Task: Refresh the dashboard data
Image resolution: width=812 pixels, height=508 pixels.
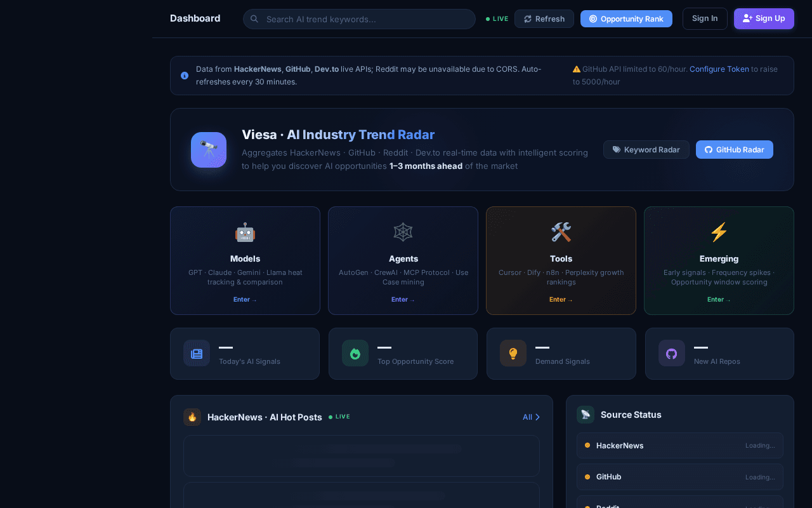Action: [544, 19]
